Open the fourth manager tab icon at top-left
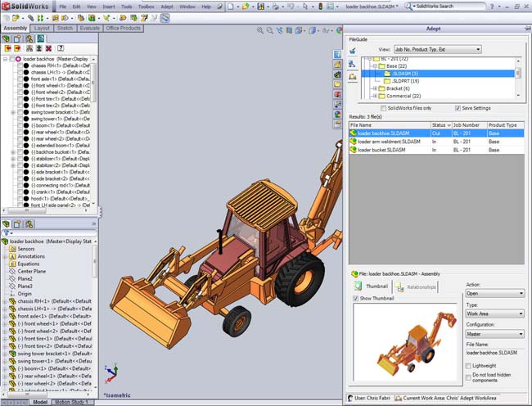Image resolution: width=532 pixels, height=406 pixels. coord(41,38)
